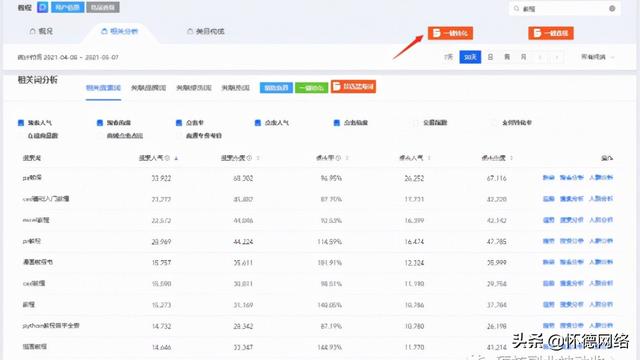Click the blue button next to the 关联热词 sub-tab
The width and height of the screenshot is (640, 360).
point(276,88)
